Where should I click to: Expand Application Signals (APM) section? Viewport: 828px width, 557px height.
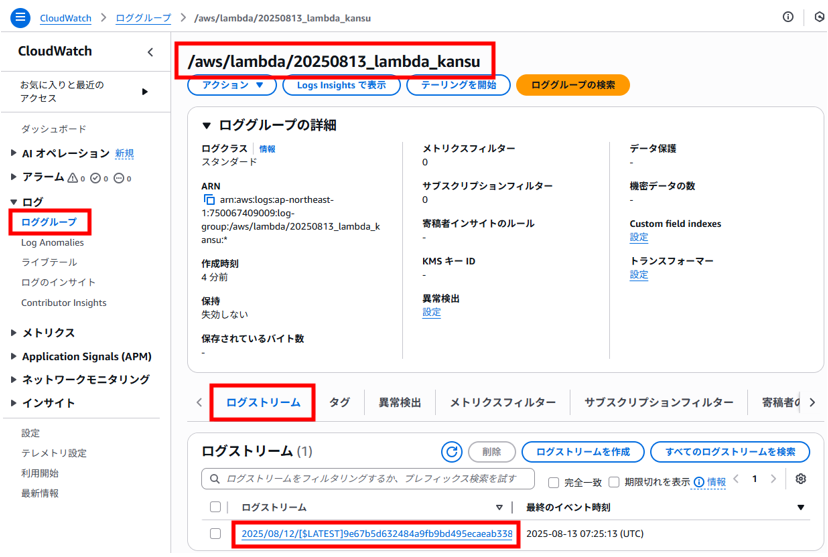[13, 356]
